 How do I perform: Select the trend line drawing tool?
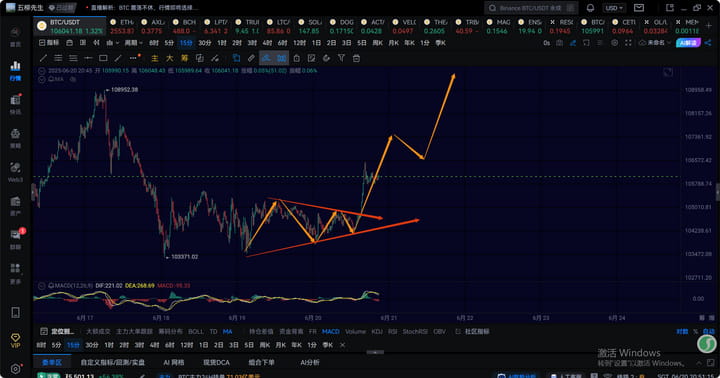point(44,58)
